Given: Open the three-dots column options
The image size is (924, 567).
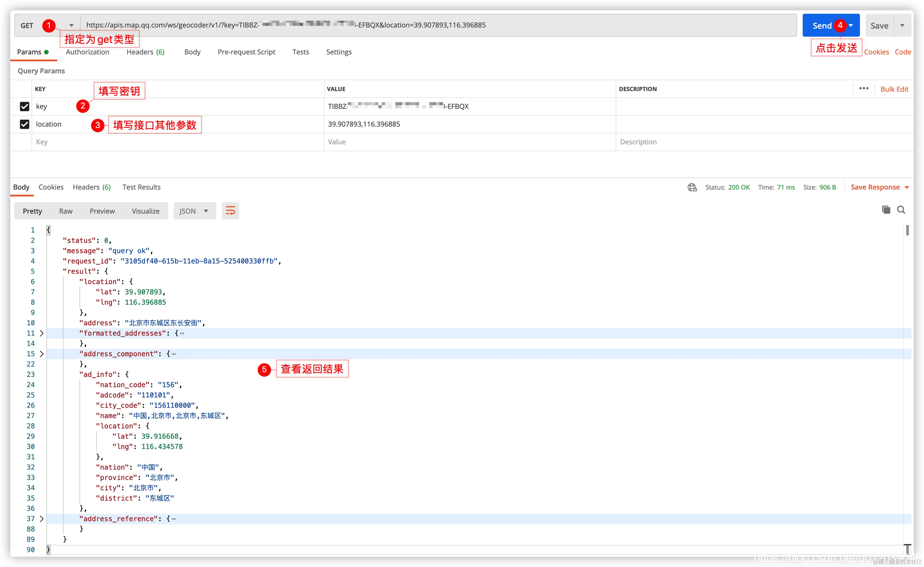Looking at the screenshot, I should (864, 89).
